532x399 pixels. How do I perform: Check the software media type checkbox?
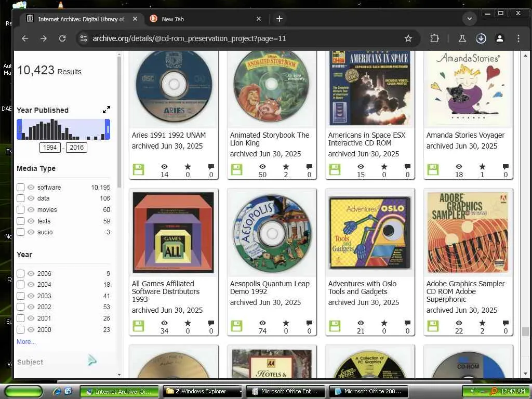click(x=21, y=187)
